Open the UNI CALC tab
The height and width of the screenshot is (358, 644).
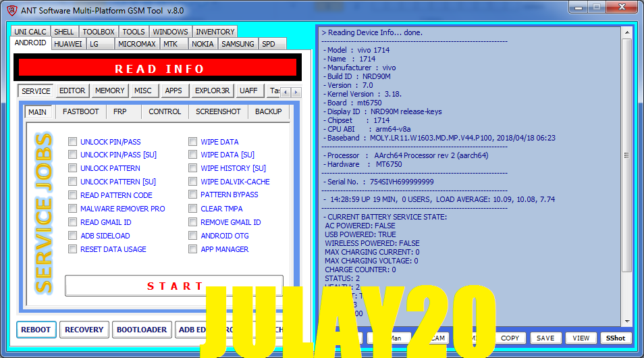click(30, 32)
